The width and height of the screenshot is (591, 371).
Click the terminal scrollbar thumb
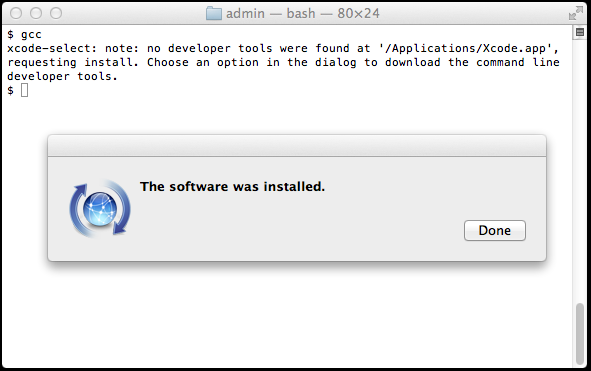(580, 334)
